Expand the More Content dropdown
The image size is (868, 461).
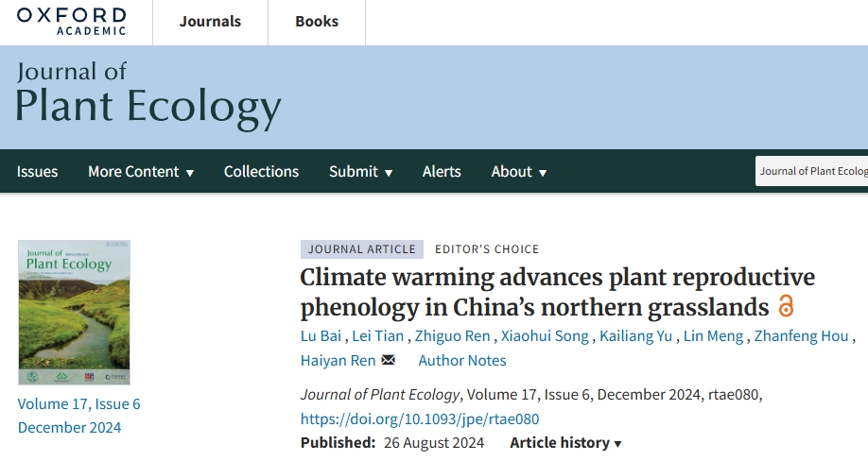(140, 171)
